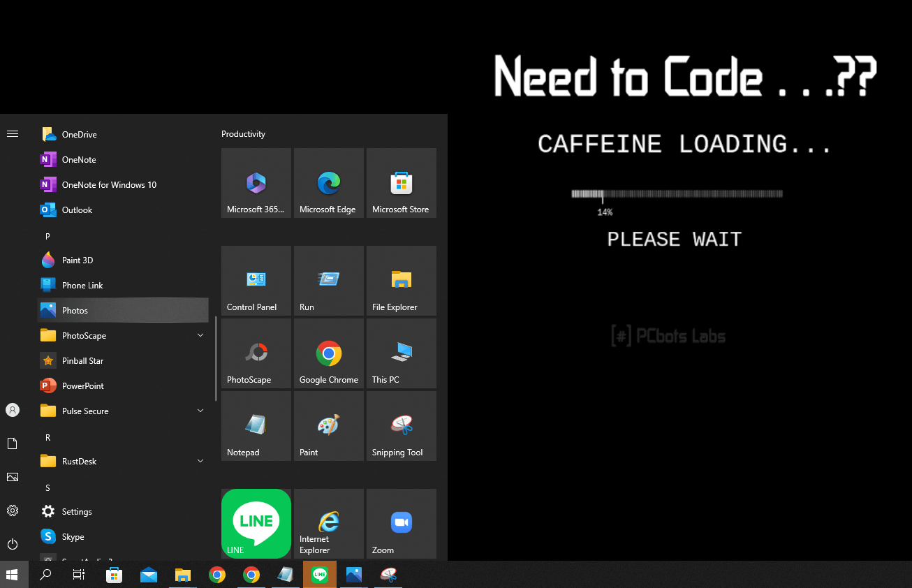The height and width of the screenshot is (588, 912).
Task: Open the Google Chrome tile
Action: tap(328, 353)
